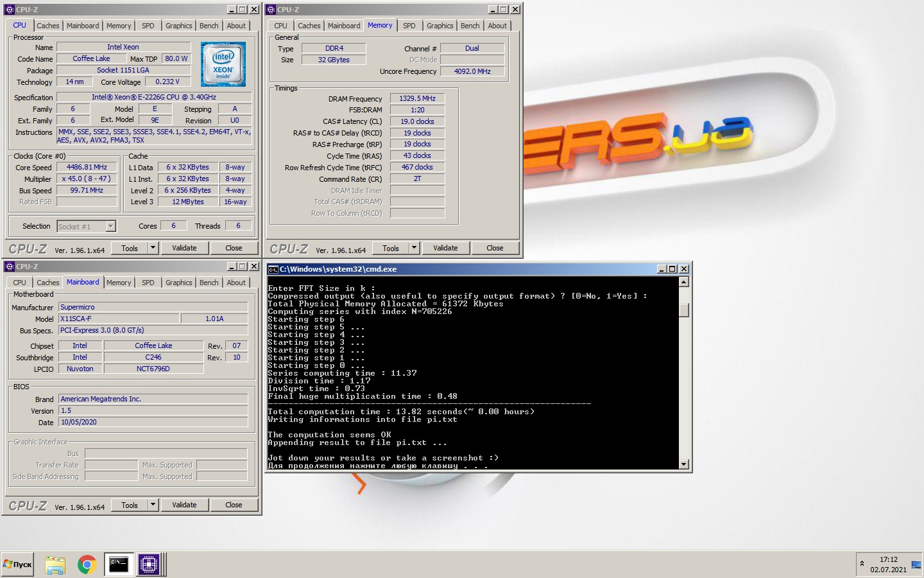Click the Supermicro manufacturer field
This screenshot has width=924, height=578.
coord(153,307)
